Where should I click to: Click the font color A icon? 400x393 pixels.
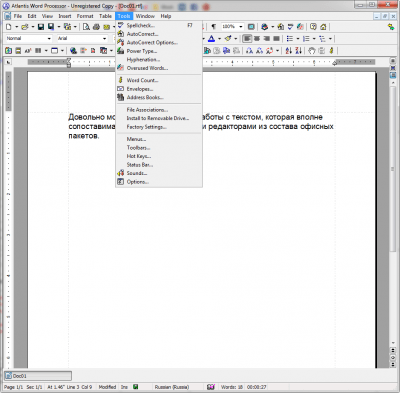click(211, 39)
